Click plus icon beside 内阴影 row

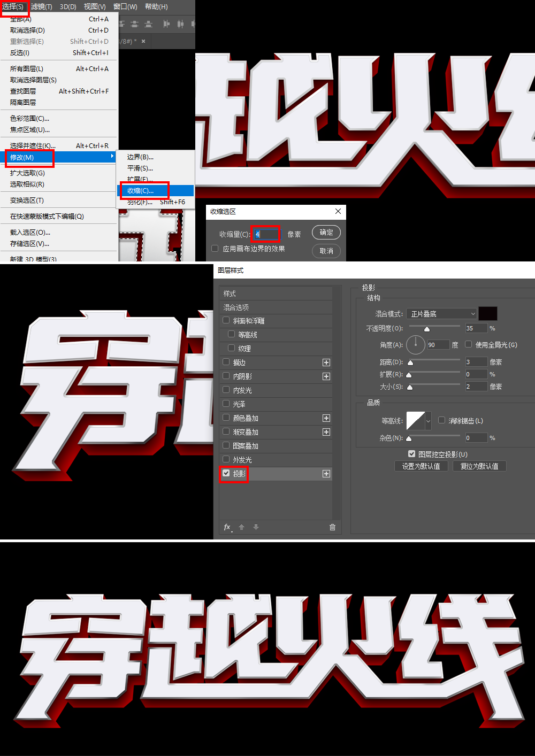326,376
